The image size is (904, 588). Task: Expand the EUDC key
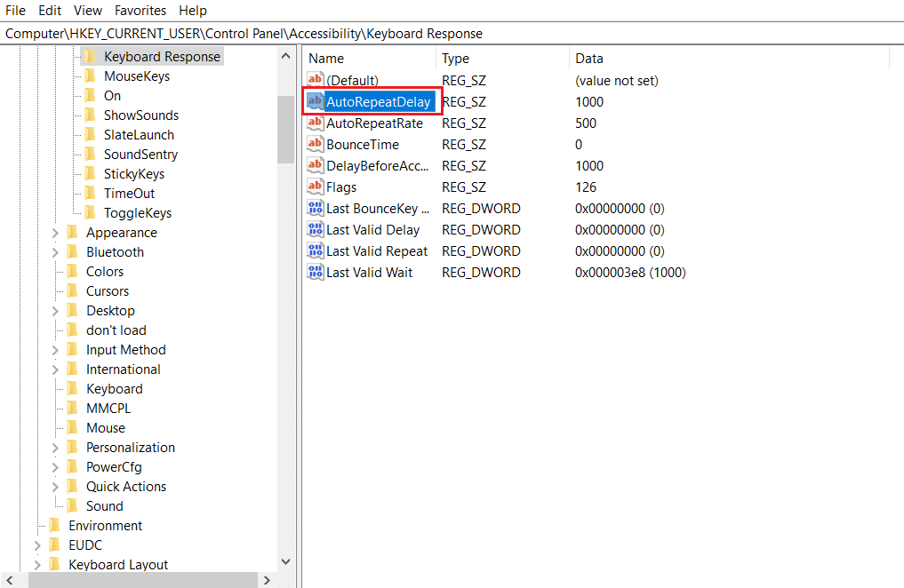coord(37,545)
